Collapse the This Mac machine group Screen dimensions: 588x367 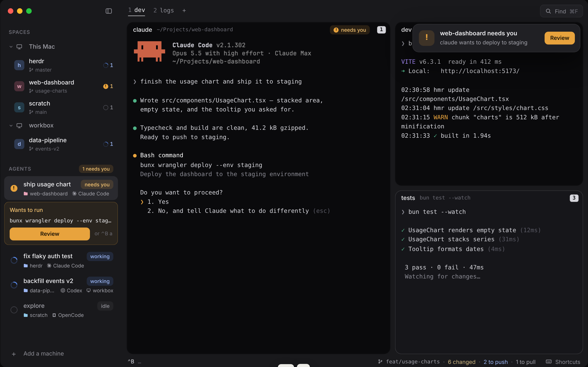(x=11, y=47)
